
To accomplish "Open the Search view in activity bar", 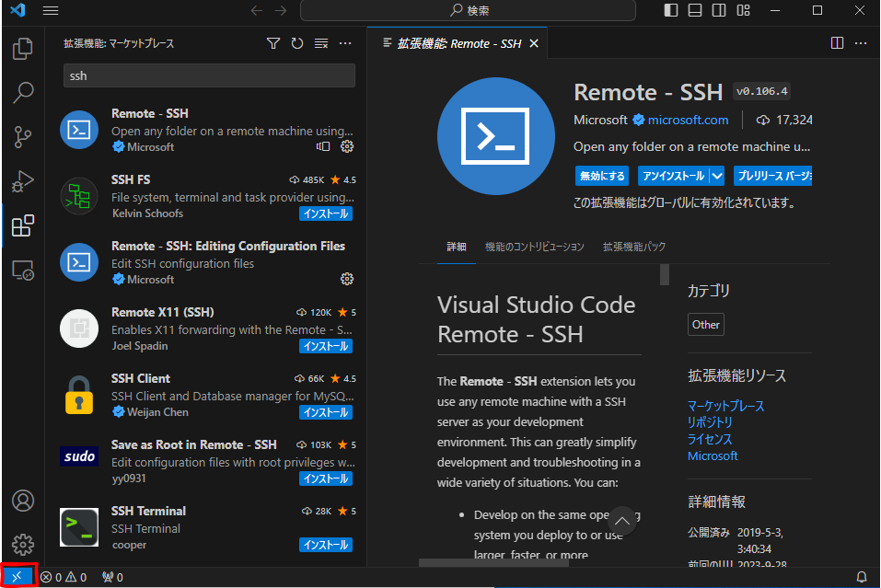I will pos(23,93).
